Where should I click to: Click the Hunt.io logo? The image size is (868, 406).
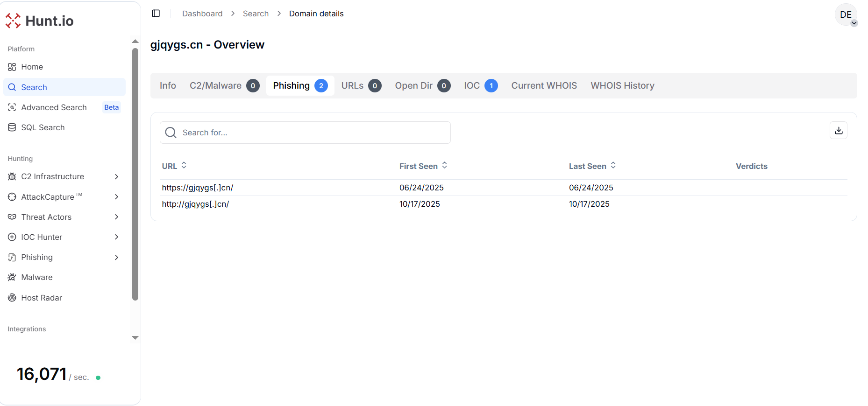click(40, 21)
